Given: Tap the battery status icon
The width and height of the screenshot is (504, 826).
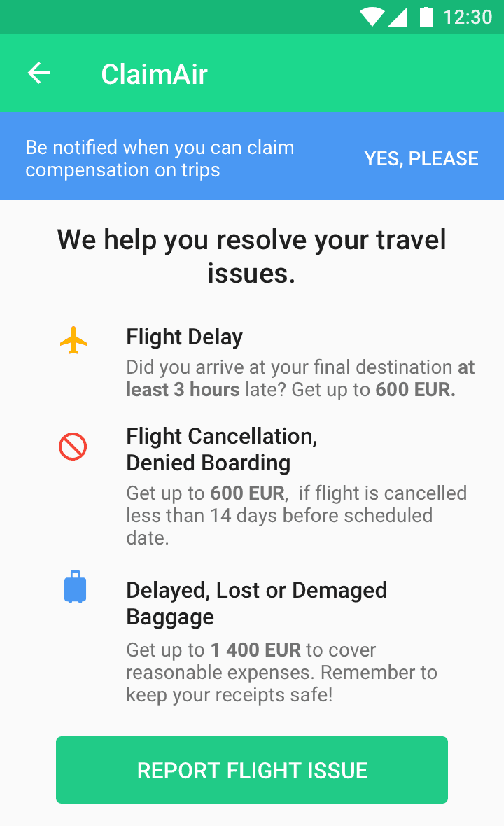Looking at the screenshot, I should tap(426, 17).
